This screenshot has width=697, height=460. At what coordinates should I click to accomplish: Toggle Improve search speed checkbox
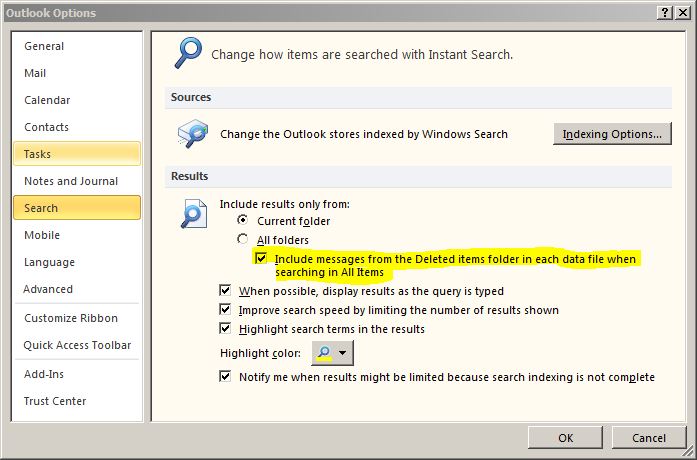[x=225, y=309]
